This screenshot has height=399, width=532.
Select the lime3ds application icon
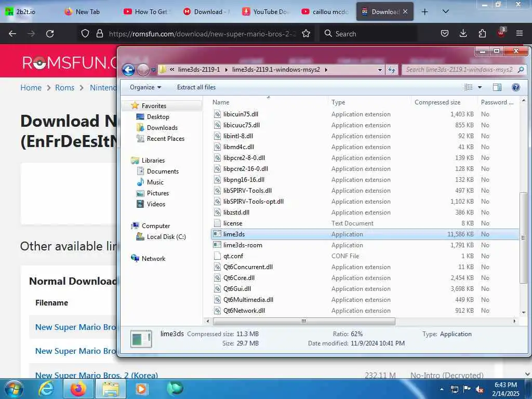(217, 234)
